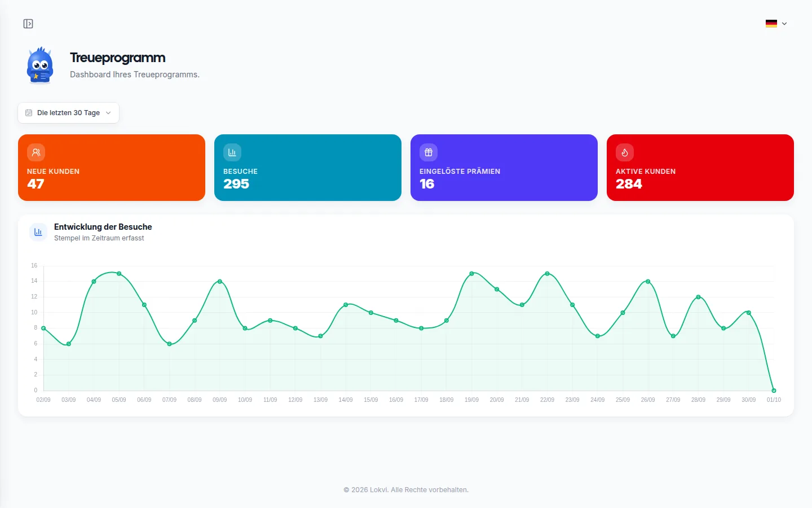
Task: Click the chart data point for 19/09
Action: 471,274
